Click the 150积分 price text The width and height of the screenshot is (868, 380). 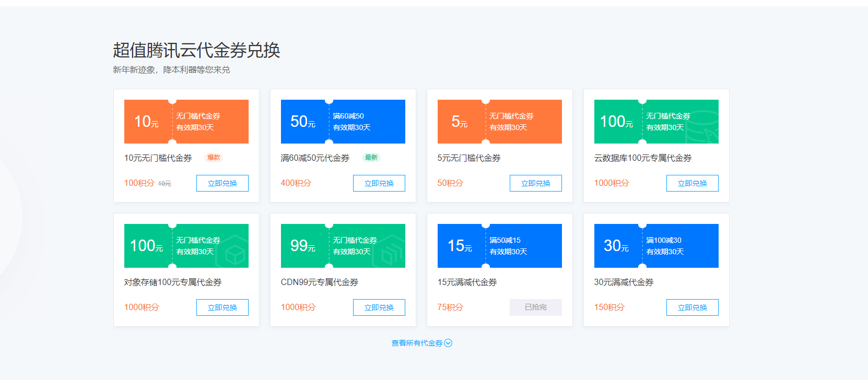pos(609,307)
